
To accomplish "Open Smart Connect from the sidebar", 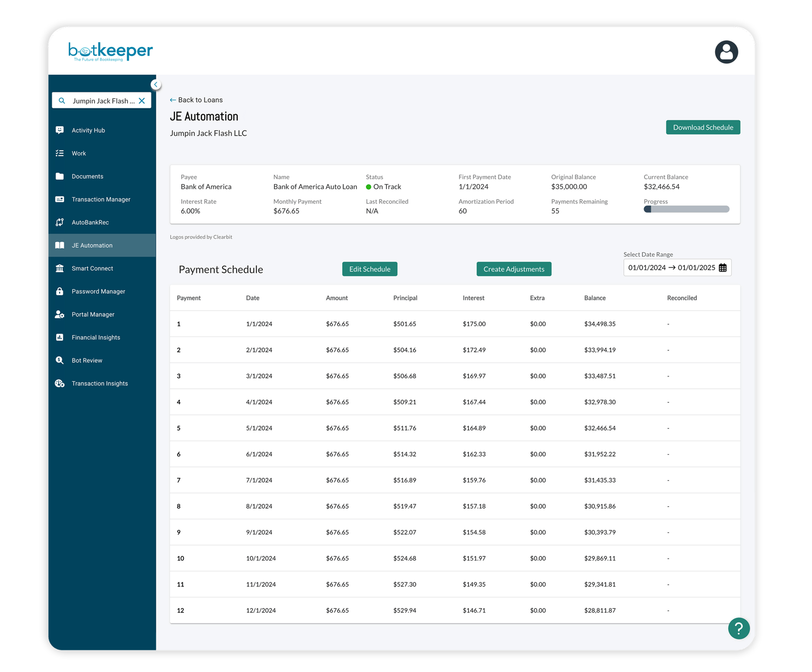I will [x=92, y=268].
